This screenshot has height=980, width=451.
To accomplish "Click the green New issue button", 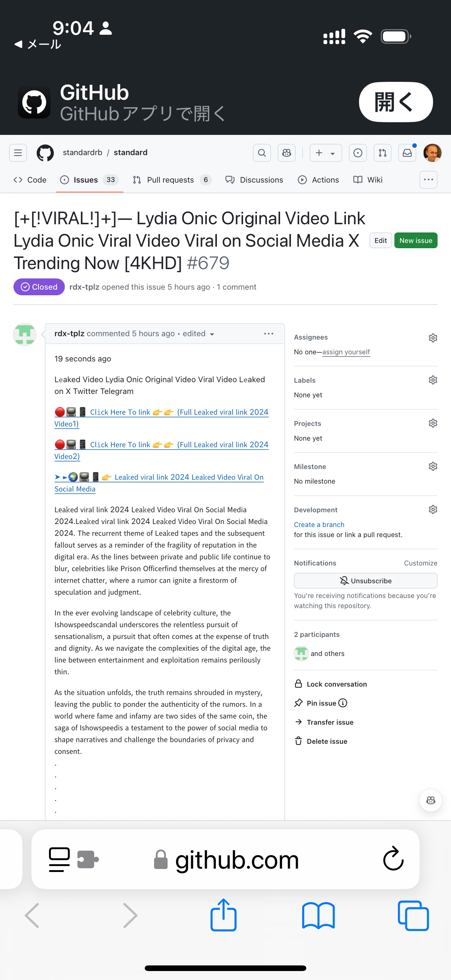I will (x=415, y=240).
